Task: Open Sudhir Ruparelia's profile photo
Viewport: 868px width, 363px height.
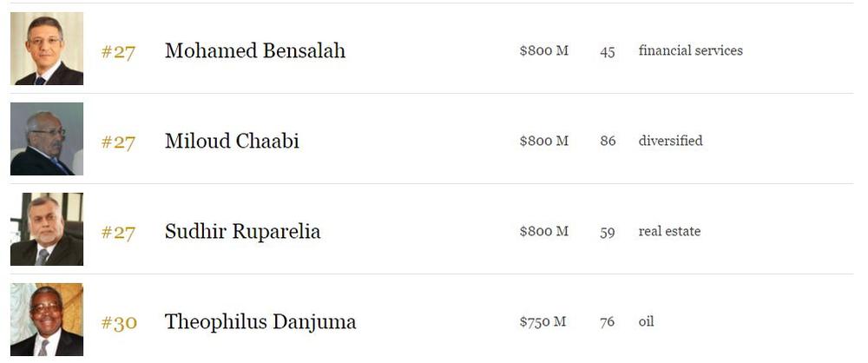Action: tap(47, 229)
